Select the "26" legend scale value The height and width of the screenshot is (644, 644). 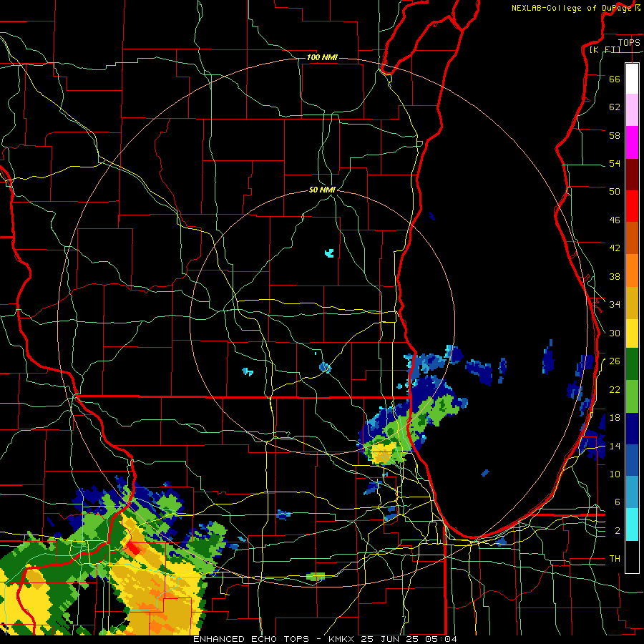615,361
